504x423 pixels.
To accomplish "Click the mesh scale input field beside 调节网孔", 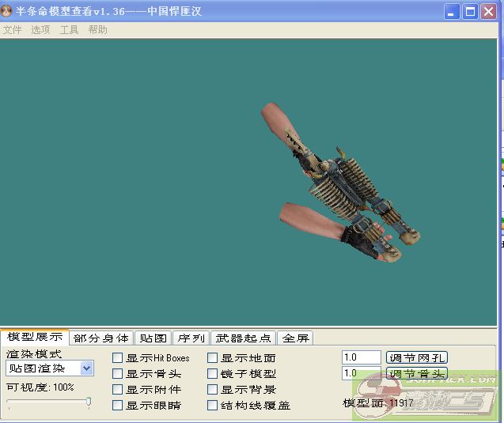I will pyautogui.click(x=361, y=357).
